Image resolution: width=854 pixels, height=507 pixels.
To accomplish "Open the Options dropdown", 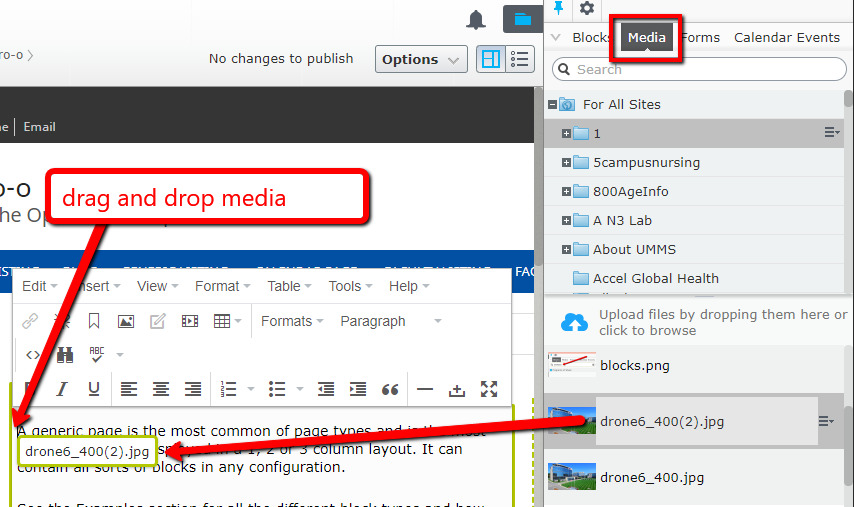I will (x=421, y=59).
